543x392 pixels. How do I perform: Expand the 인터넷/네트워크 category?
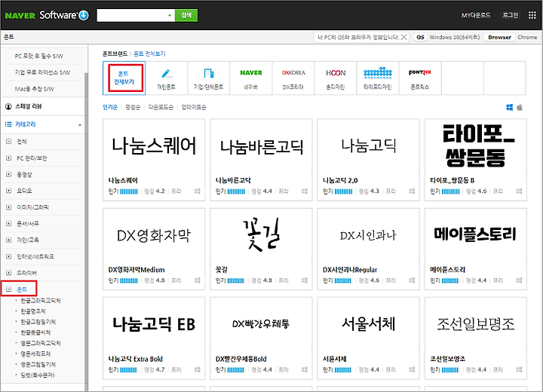tap(8, 256)
